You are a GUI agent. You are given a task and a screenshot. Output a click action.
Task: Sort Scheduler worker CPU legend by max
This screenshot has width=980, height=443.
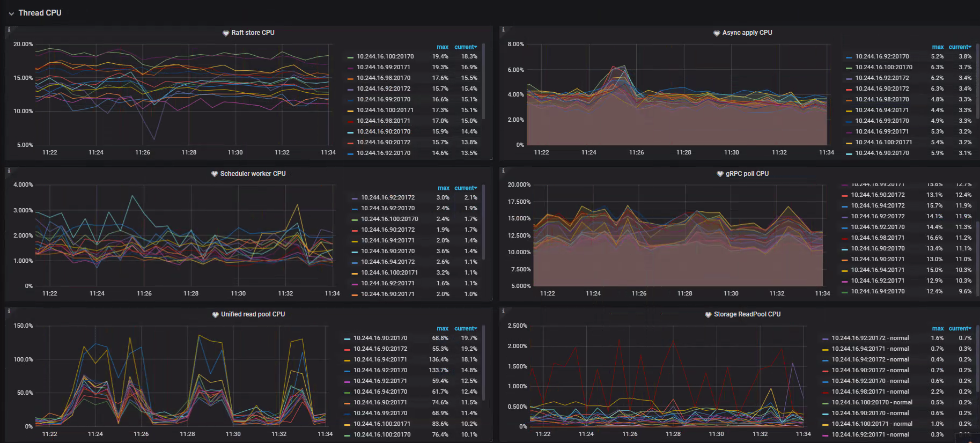(x=443, y=188)
